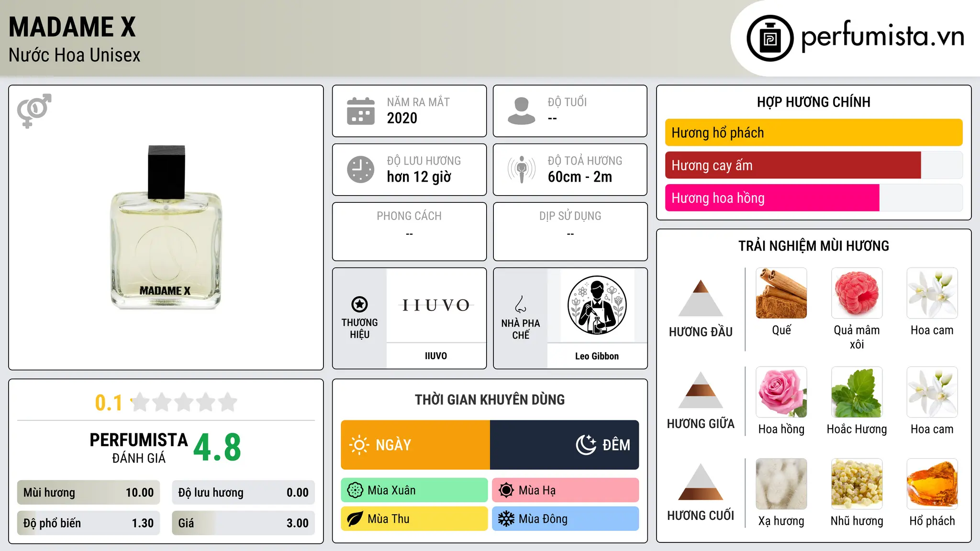
Task: Click the middle-note pyramid icon above Hương giữa
Action: tap(701, 390)
